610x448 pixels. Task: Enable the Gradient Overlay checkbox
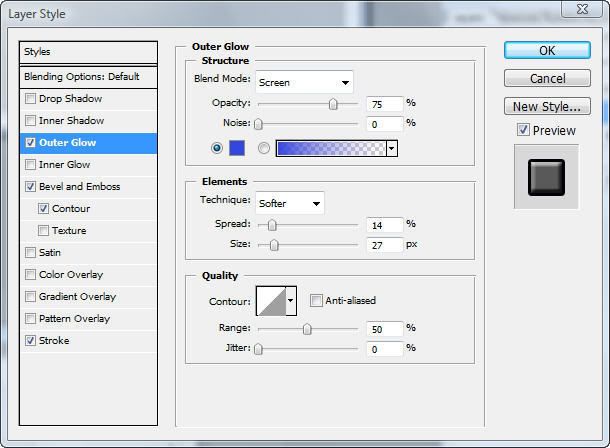(30, 297)
